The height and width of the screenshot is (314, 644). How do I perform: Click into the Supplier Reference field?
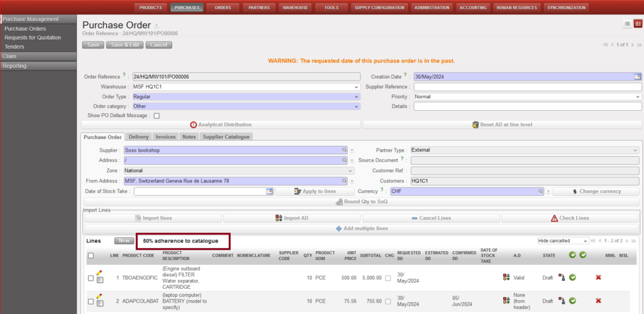526,87
